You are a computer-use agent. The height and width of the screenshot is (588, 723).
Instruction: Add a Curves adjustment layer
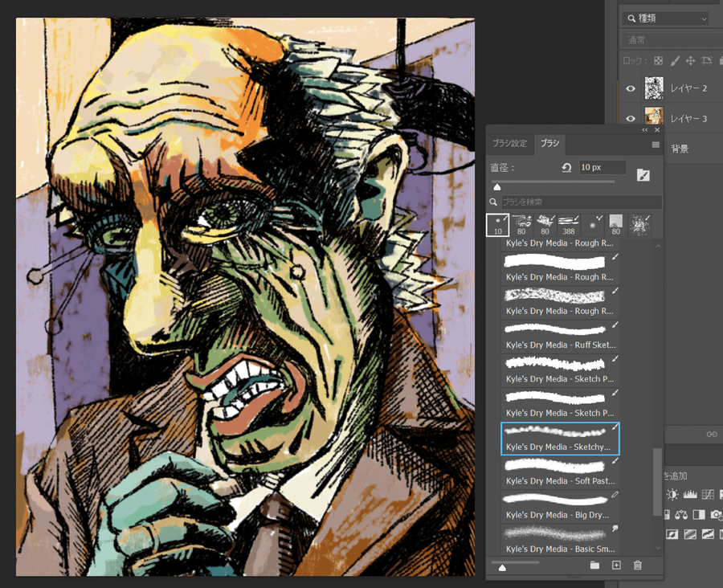708,495
